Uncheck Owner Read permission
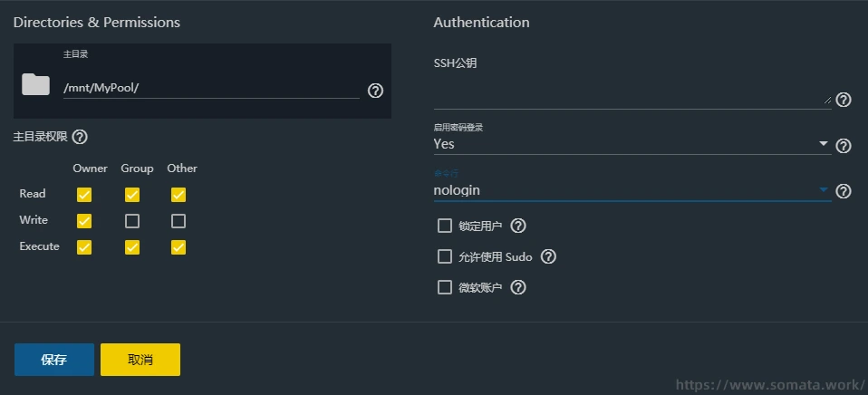This screenshot has width=868, height=395. pos(84,194)
